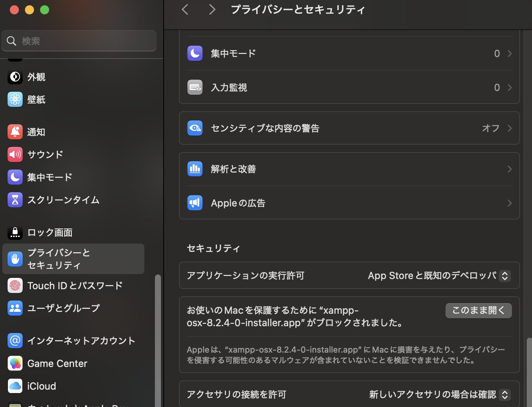The image size is (532, 407).
Task: Click the ロック画面 lock icon
Action: (x=15, y=233)
